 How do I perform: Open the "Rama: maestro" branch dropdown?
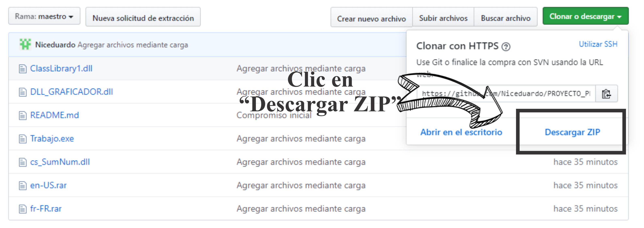pyautogui.click(x=44, y=16)
